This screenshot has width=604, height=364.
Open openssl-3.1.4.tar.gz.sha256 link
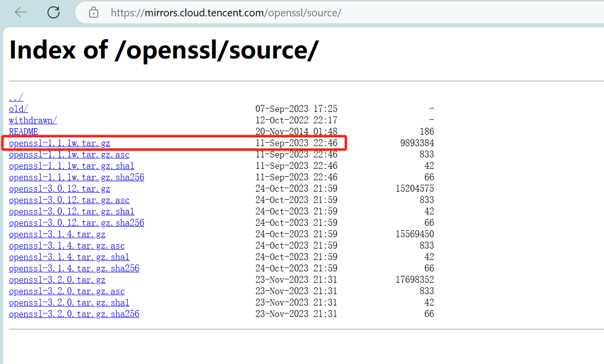[x=74, y=268]
